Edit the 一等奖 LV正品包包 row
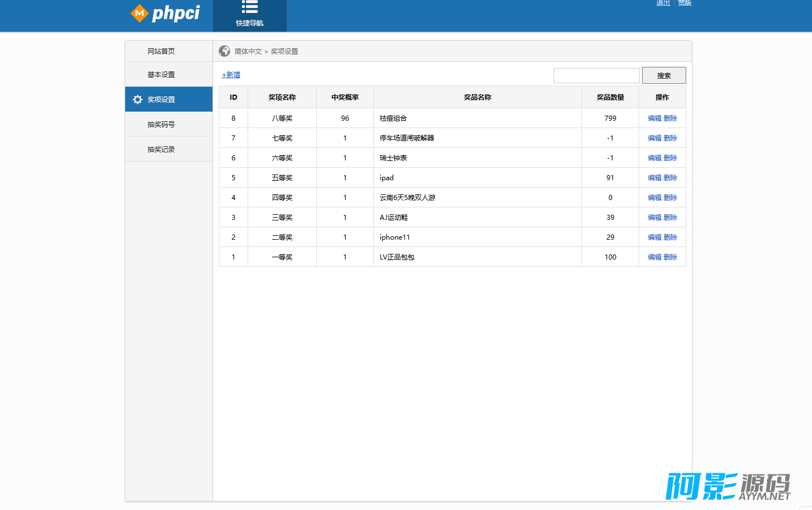 point(654,257)
